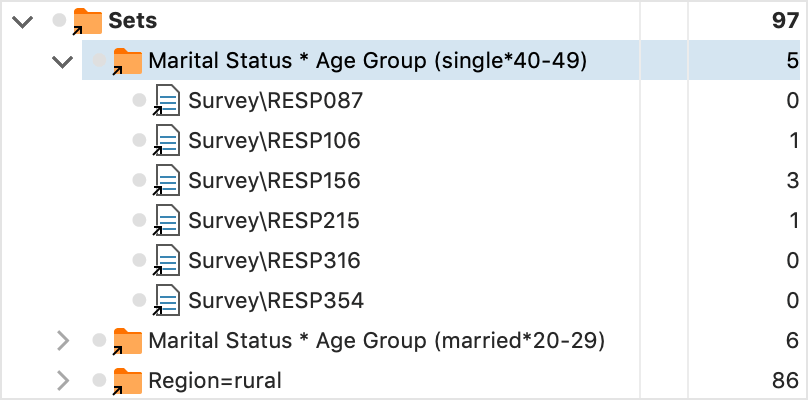Image resolution: width=808 pixels, height=400 pixels.
Task: Click the RESP215 document icon
Action: point(167,221)
